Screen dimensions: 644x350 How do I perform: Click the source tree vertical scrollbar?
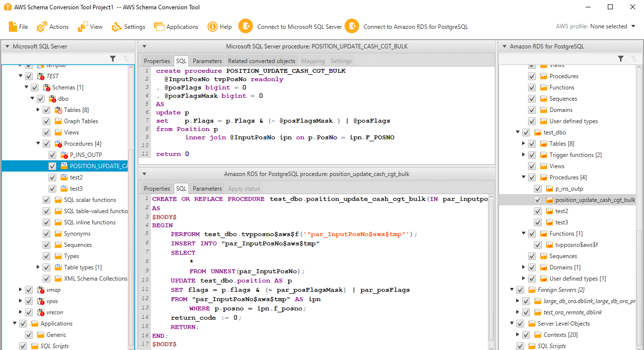click(131, 244)
